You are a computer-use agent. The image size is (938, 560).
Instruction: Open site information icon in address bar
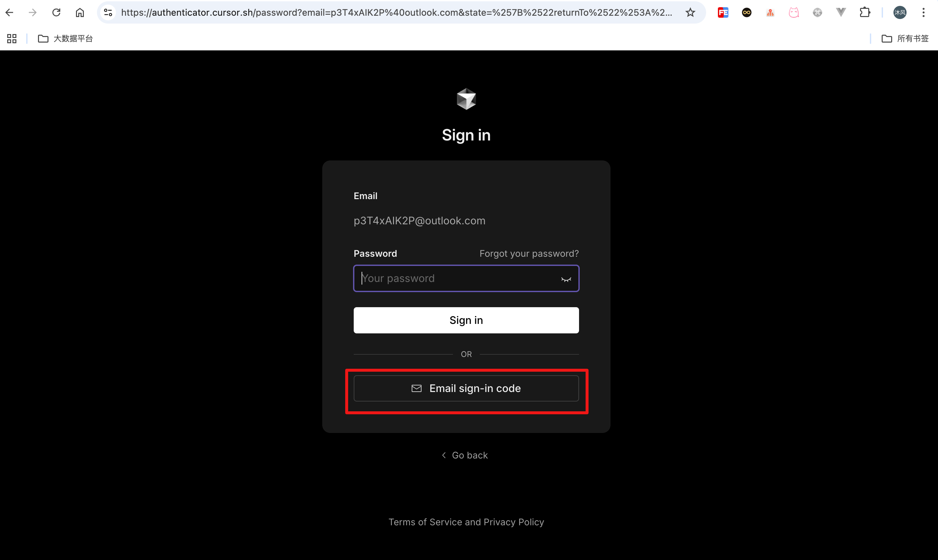click(x=108, y=12)
